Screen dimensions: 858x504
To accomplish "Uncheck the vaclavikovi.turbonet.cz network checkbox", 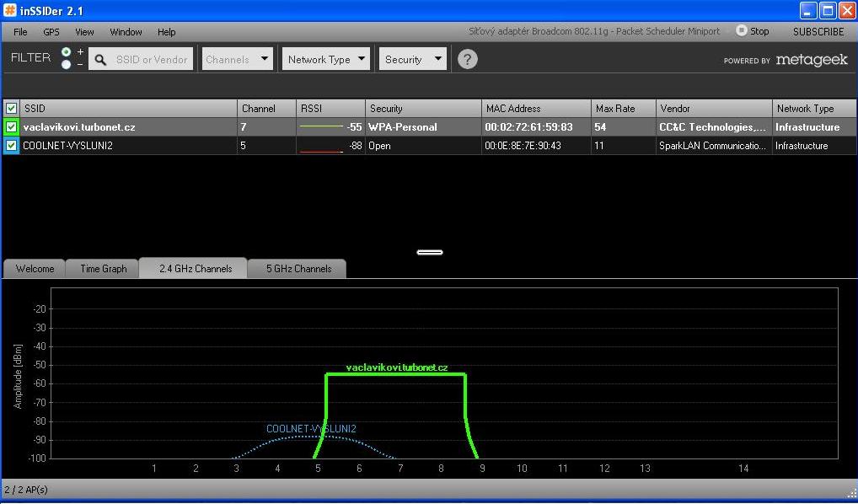I will tap(11, 127).
